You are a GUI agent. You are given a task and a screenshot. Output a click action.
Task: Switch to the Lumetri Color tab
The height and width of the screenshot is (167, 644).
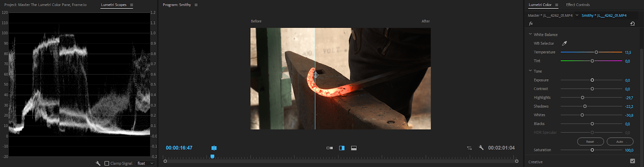coord(540,5)
